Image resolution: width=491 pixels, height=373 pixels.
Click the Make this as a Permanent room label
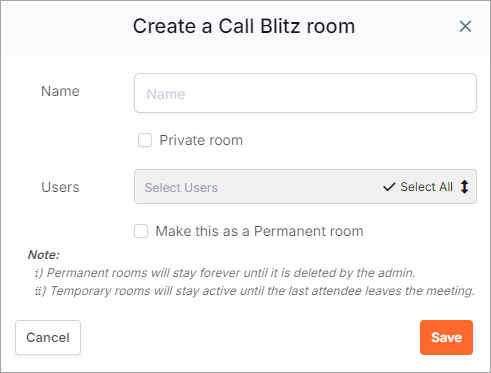(x=259, y=231)
